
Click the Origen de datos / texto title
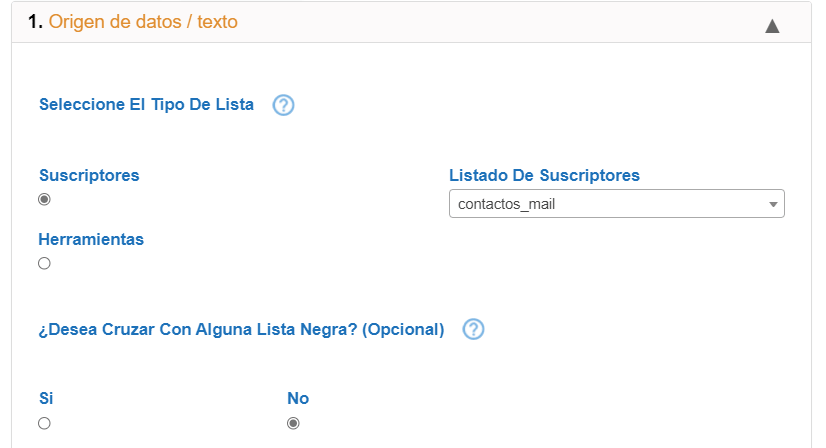tap(143, 22)
